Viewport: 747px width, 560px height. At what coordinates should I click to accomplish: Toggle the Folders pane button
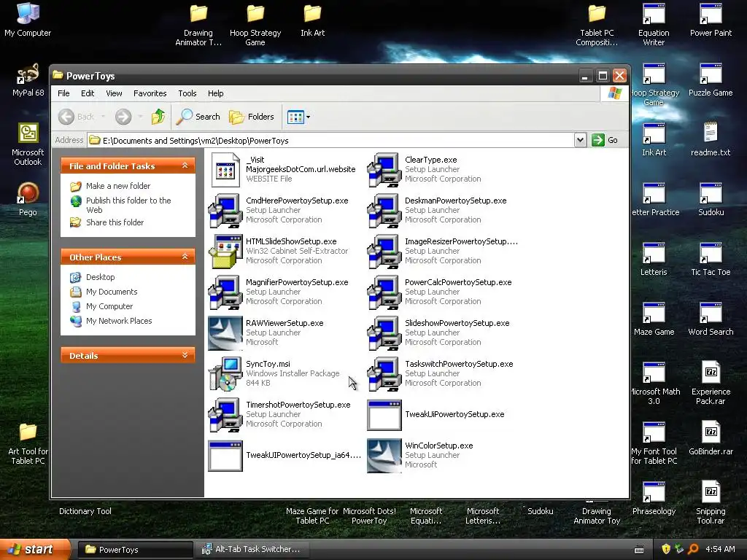[x=252, y=117]
